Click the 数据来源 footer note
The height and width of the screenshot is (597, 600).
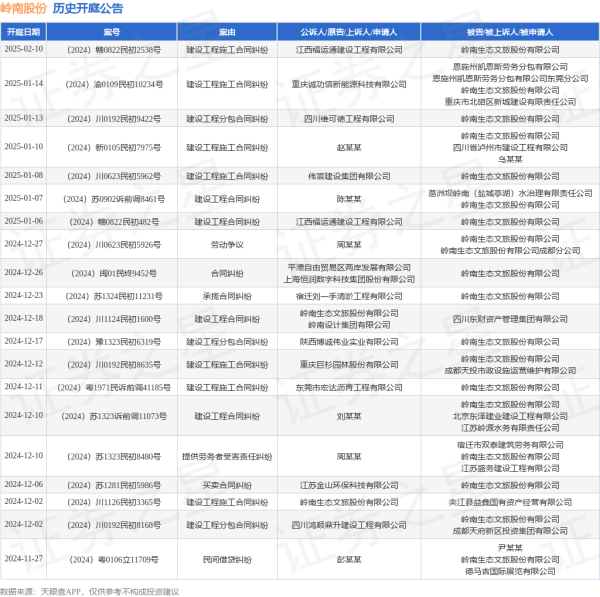tap(89, 592)
